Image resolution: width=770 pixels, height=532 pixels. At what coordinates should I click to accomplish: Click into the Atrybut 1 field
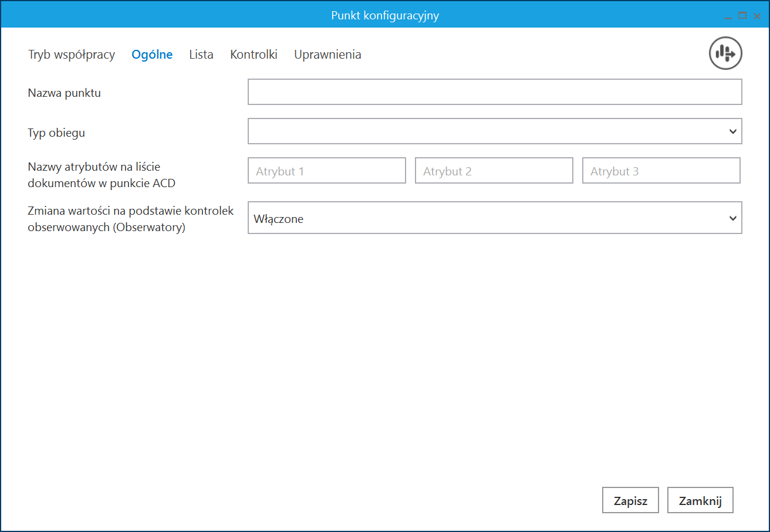[x=326, y=171]
